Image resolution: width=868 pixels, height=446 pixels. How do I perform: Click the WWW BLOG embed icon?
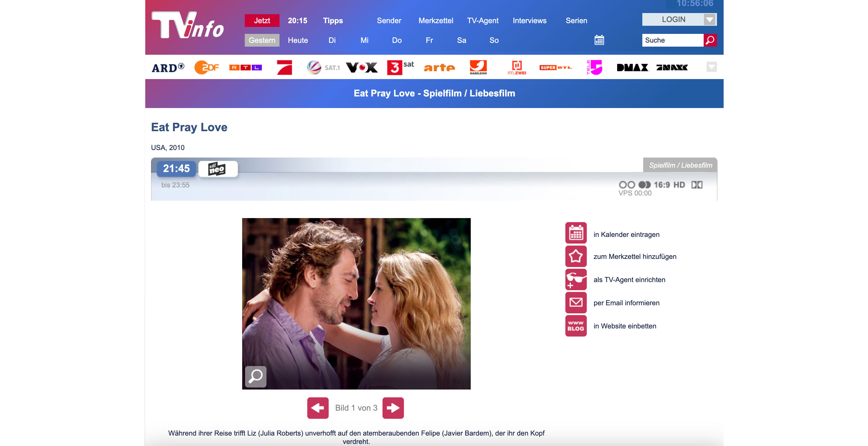(576, 326)
